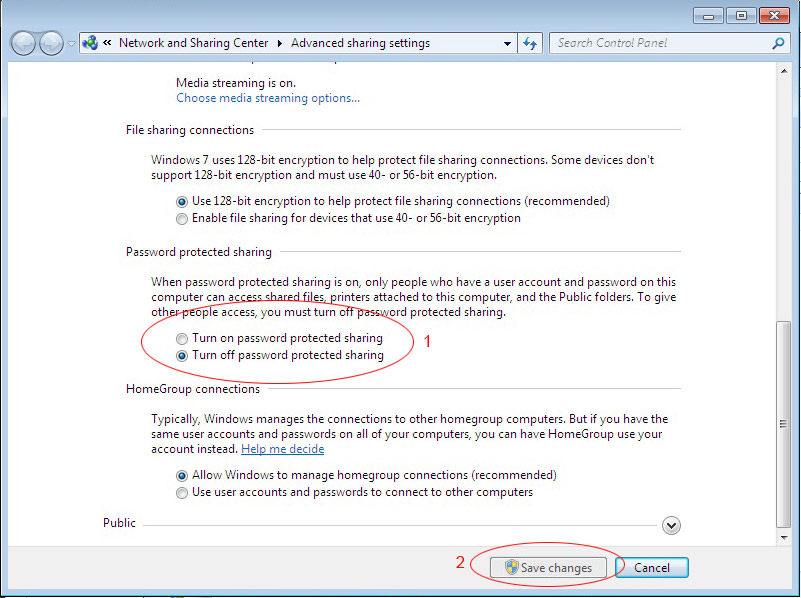Close the Advanced sharing settings window
Viewport: 801px width, 598px height.
click(x=774, y=16)
